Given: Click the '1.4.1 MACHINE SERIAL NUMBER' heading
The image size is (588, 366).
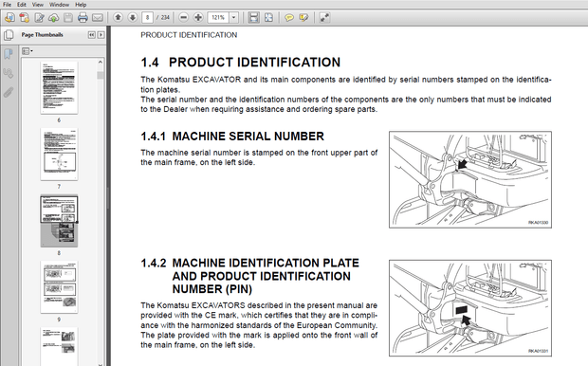Looking at the screenshot, I should coord(232,137).
